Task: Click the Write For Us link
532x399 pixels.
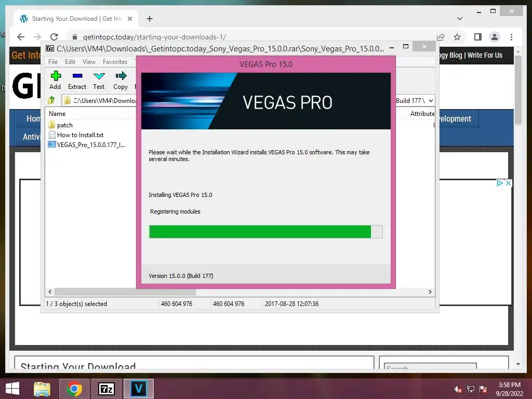Action: 485,55
